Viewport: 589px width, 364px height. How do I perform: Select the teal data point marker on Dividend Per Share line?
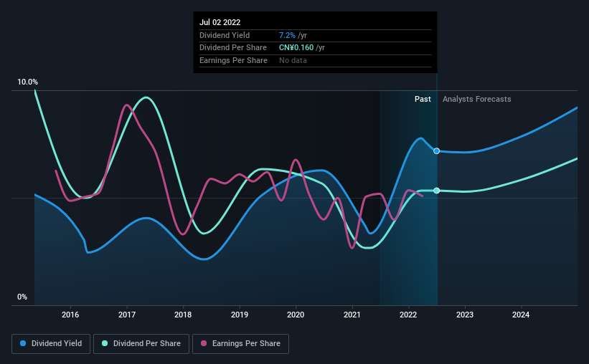point(436,191)
